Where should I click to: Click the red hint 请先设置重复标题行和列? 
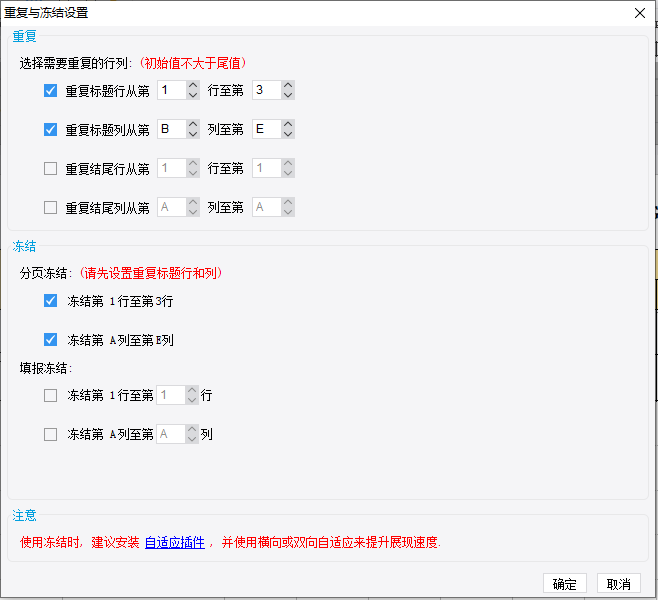point(151,274)
